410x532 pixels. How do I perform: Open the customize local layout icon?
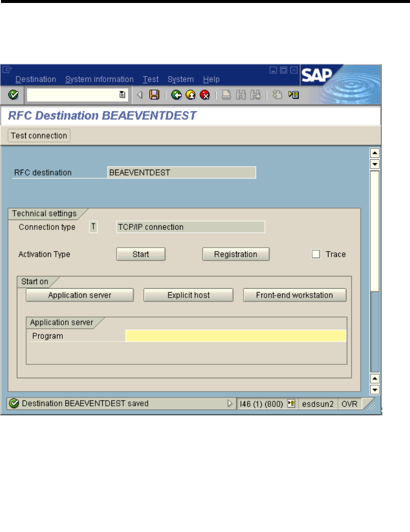pos(293,94)
